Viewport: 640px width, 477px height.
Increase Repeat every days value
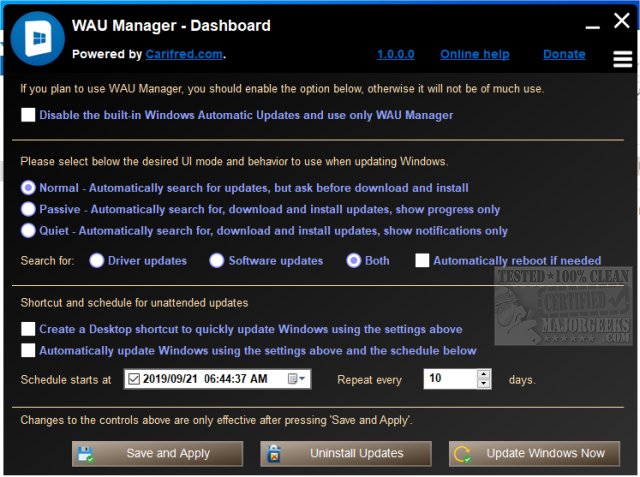(x=484, y=375)
